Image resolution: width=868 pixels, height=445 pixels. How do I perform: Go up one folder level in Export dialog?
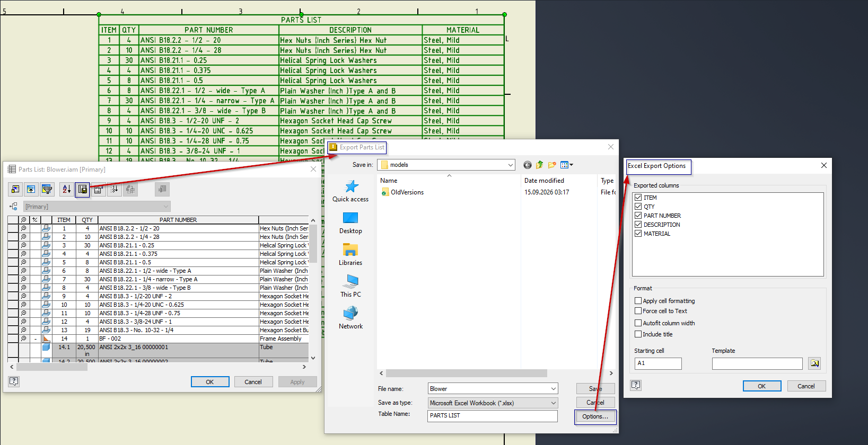(x=540, y=165)
